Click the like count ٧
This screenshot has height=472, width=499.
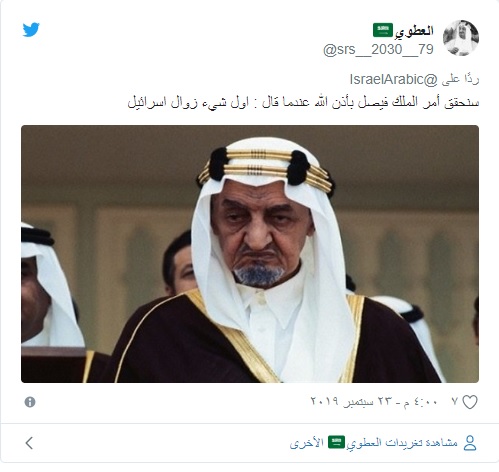tap(455, 401)
